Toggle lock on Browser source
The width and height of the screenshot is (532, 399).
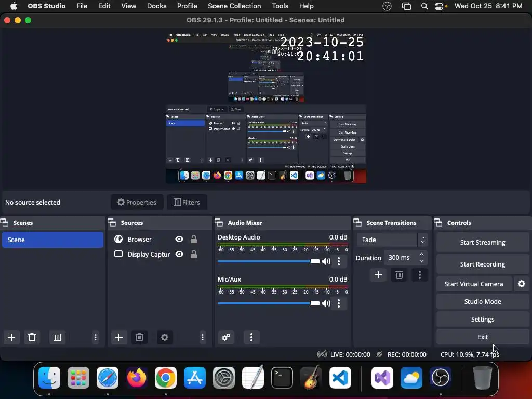coord(194,239)
